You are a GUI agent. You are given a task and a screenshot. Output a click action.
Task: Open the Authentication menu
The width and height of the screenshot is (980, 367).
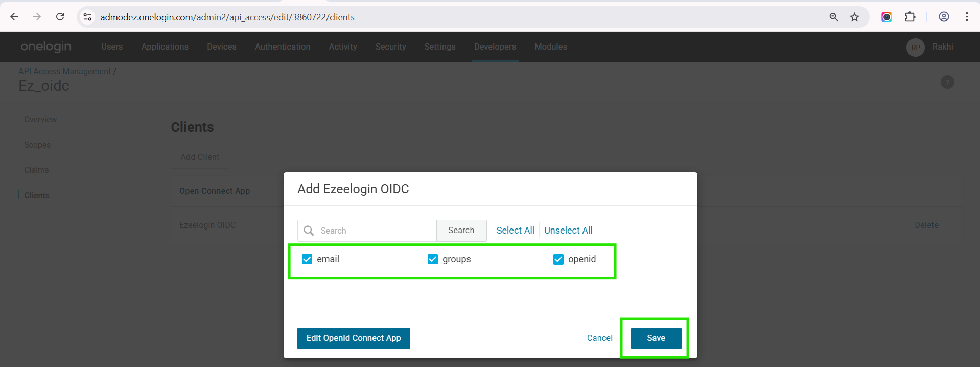tap(283, 47)
